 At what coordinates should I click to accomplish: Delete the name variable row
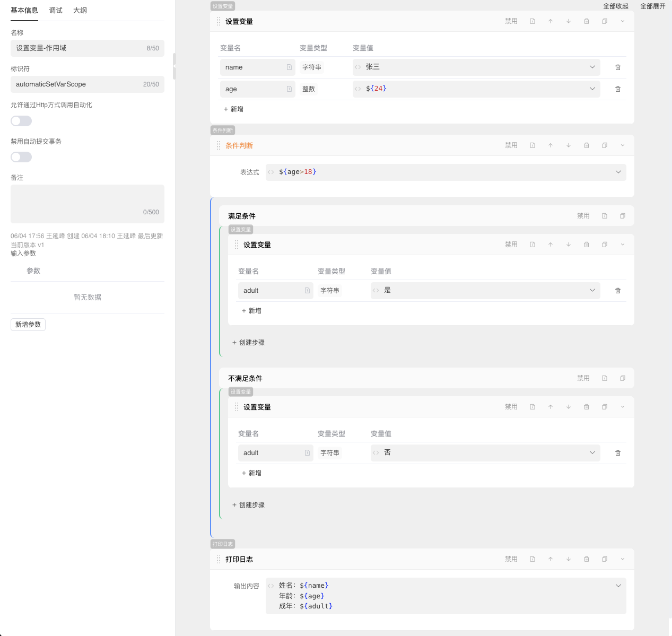[x=617, y=67]
